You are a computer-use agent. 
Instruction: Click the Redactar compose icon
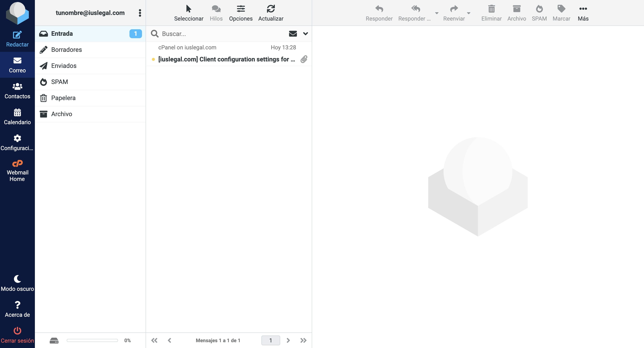(x=17, y=35)
